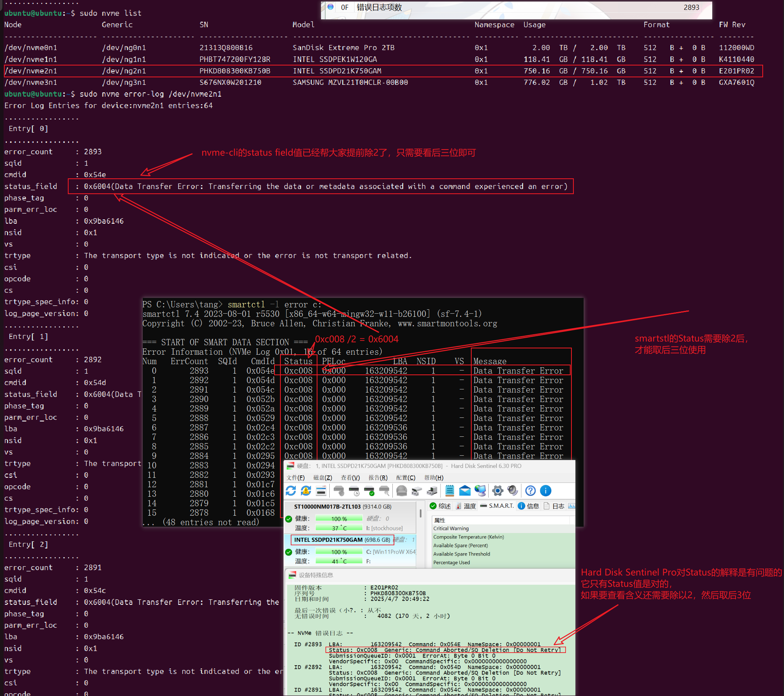Select Composite Temperature (Kelvin) attribute row

click(x=503, y=537)
